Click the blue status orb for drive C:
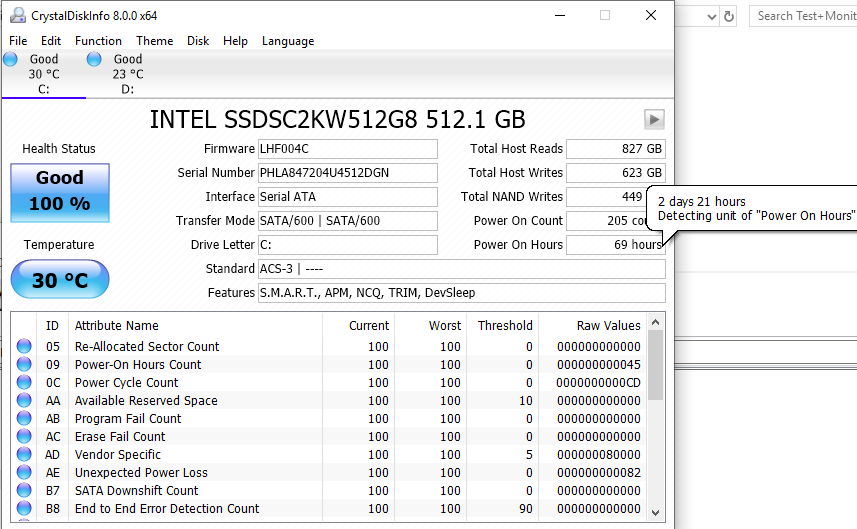 pyautogui.click(x=10, y=59)
